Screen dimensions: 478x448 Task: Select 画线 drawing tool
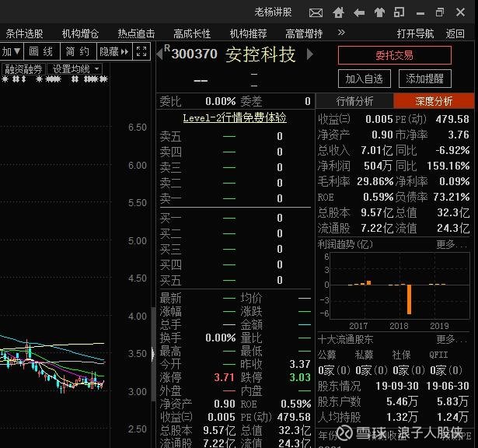41,51
